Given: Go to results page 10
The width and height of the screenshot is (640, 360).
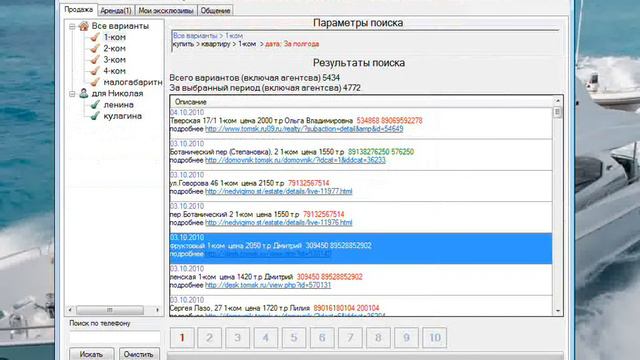Looking at the screenshot, I should pyautogui.click(x=435, y=338).
